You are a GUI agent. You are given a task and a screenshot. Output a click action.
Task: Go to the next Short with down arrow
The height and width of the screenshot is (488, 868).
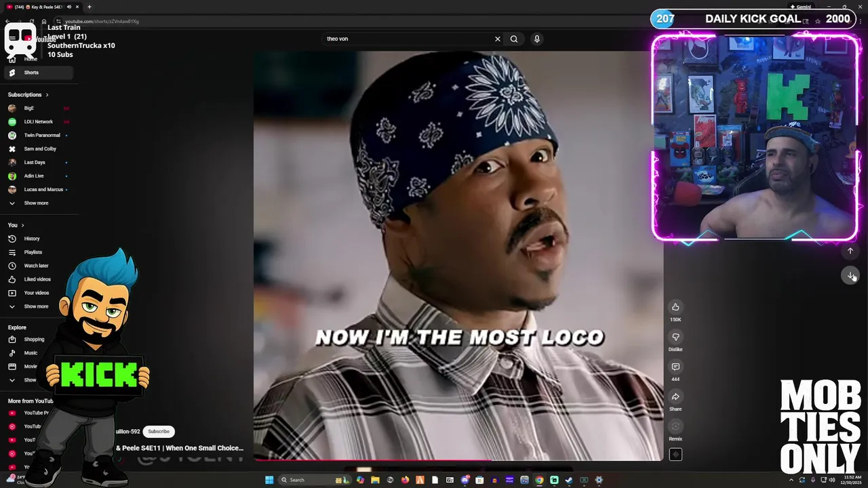[x=850, y=274]
